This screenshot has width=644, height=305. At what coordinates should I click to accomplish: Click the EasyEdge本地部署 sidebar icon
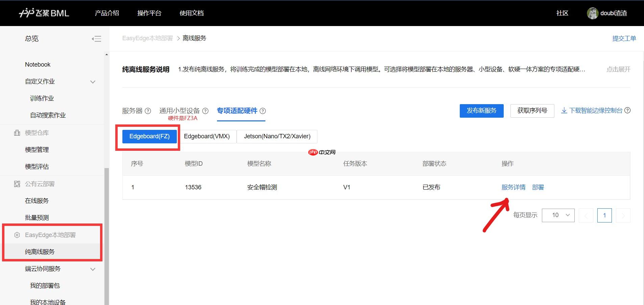pos(17,235)
